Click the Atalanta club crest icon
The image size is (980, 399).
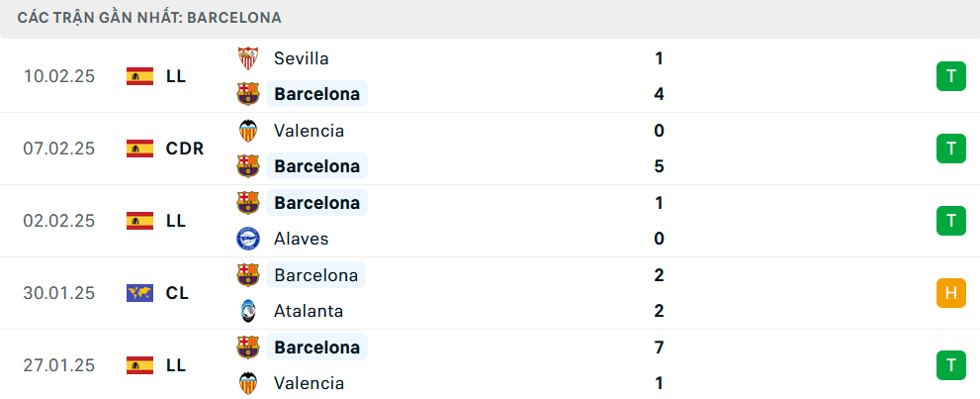click(248, 311)
